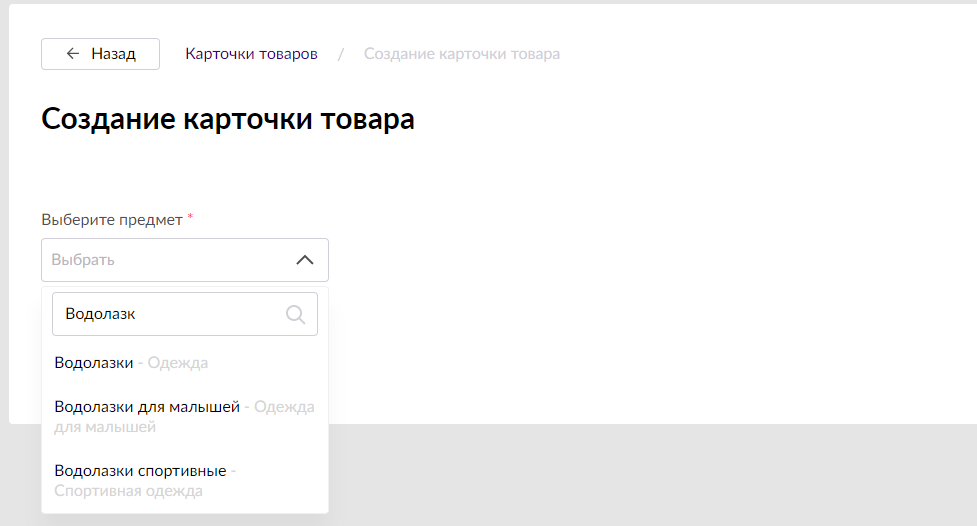977x526 pixels.
Task: Select Водолазки - Одежда option
Action: 184,363
